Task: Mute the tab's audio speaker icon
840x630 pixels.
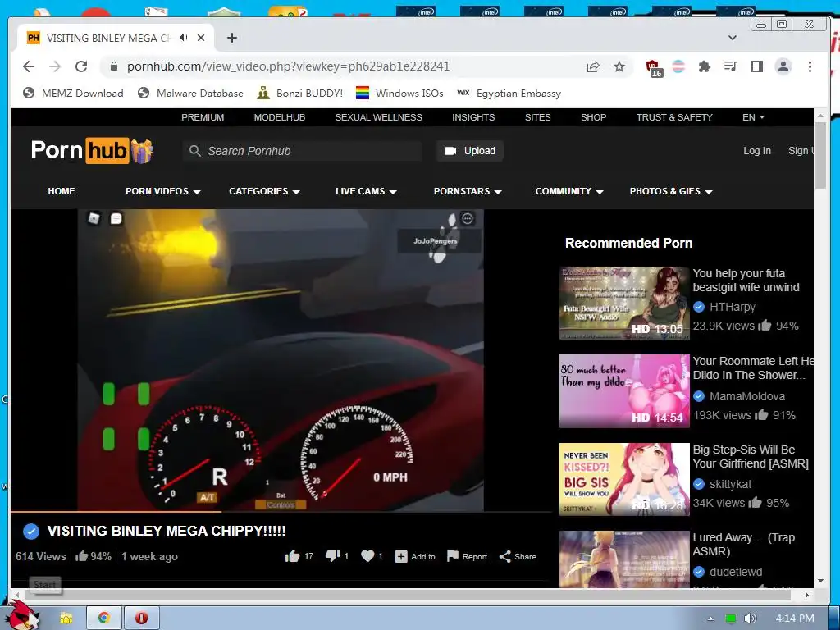Action: coord(184,38)
